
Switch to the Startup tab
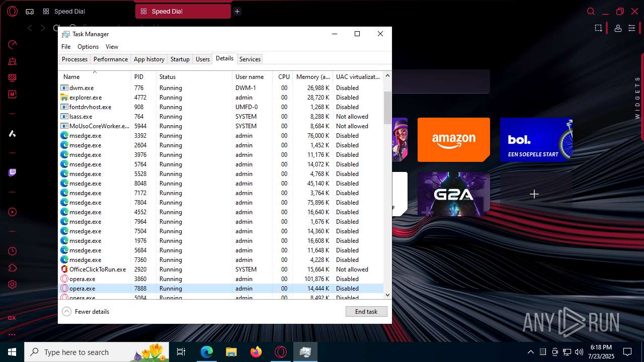[x=180, y=59]
